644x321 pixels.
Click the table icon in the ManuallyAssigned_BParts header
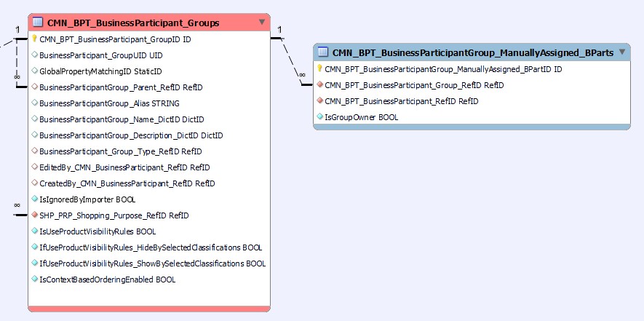coord(322,52)
